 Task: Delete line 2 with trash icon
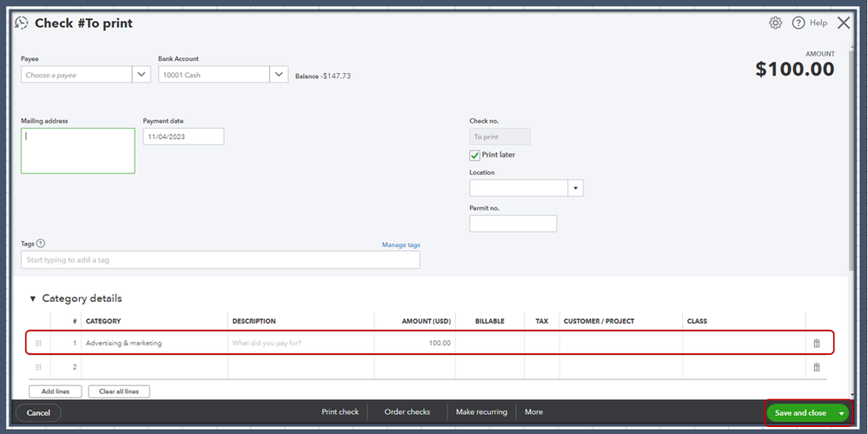pyautogui.click(x=817, y=367)
